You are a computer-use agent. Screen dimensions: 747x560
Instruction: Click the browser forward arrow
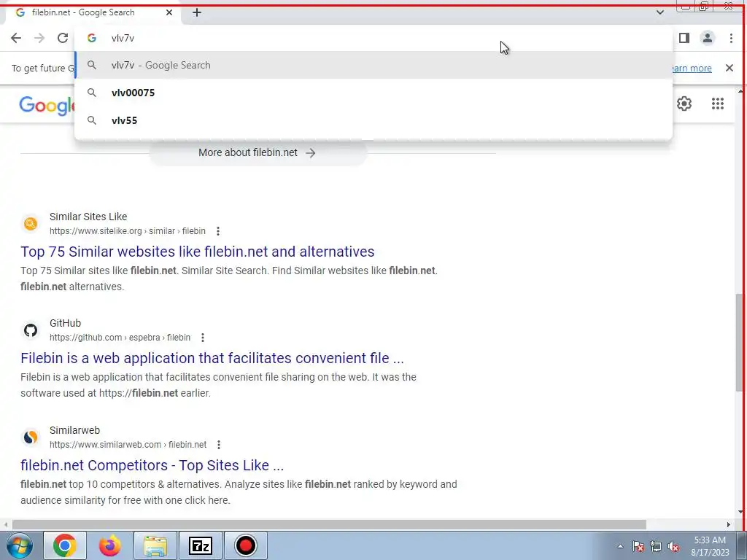coord(39,38)
